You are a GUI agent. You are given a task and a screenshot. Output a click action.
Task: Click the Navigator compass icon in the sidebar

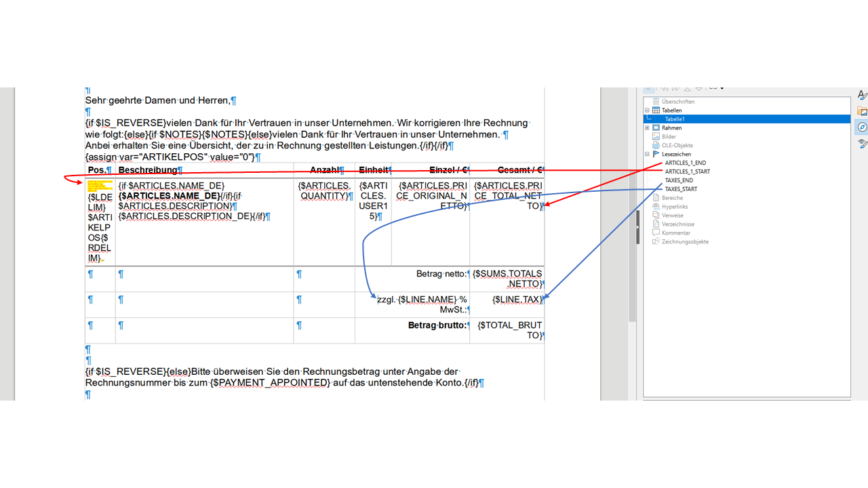pos(862,127)
